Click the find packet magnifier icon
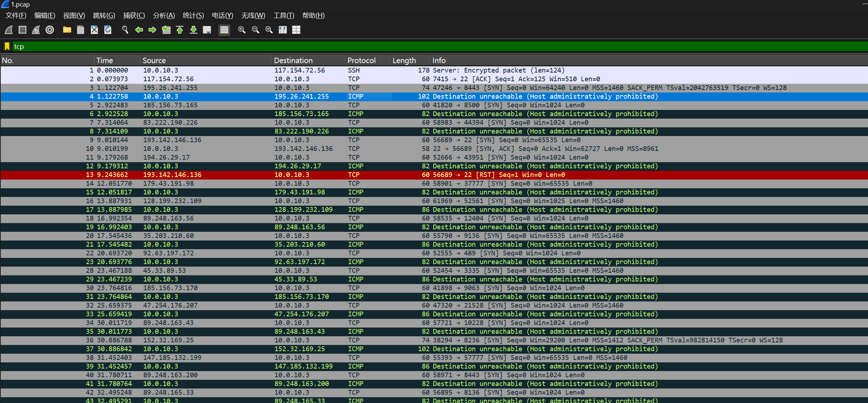The width and height of the screenshot is (868, 403). (125, 30)
